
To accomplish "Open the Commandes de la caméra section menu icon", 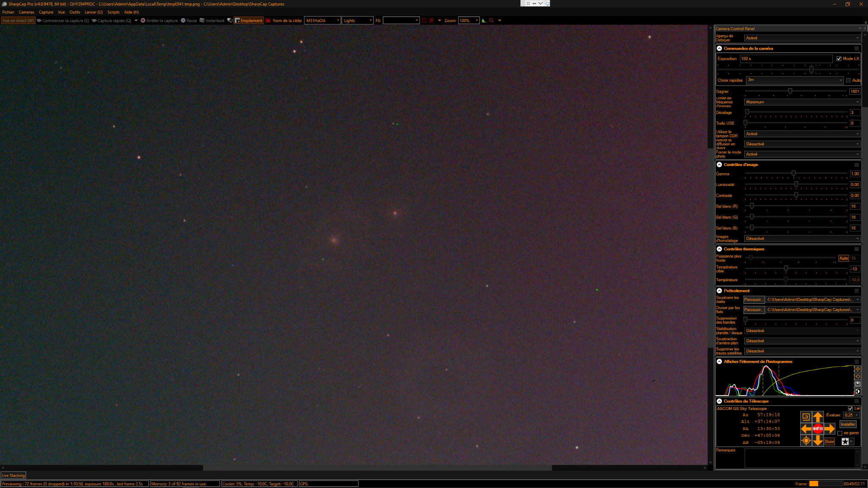I will (x=857, y=48).
